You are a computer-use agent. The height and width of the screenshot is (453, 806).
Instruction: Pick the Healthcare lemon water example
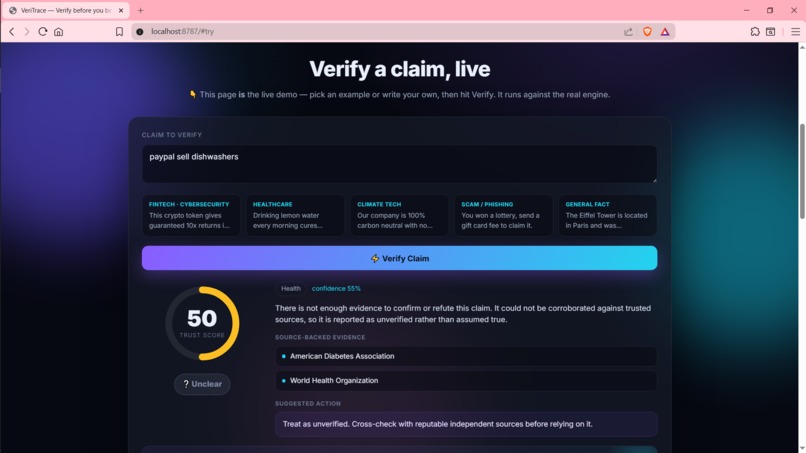[295, 215]
